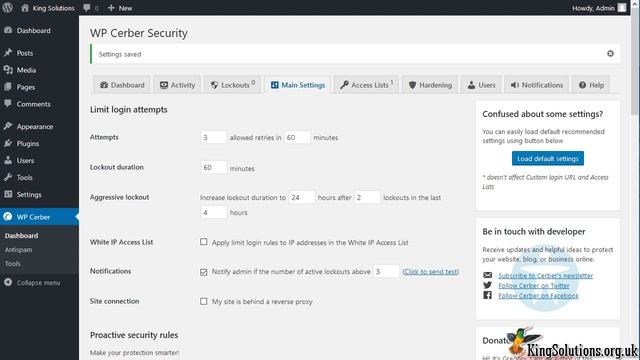Enable limit rules for White IP list
Image resolution: width=640 pixels, height=360 pixels.
[204, 242]
